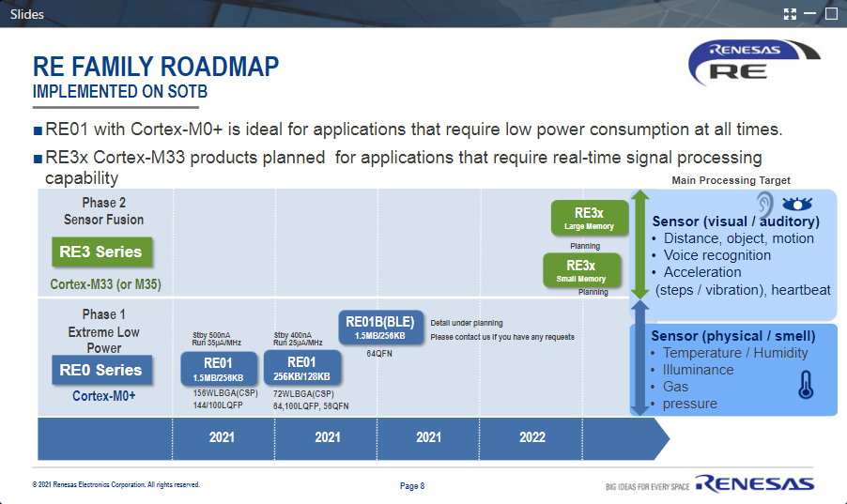Screen dimensions: 847x504
Task: Click the RE01 1.5MB/256KB box
Action: click(x=218, y=369)
